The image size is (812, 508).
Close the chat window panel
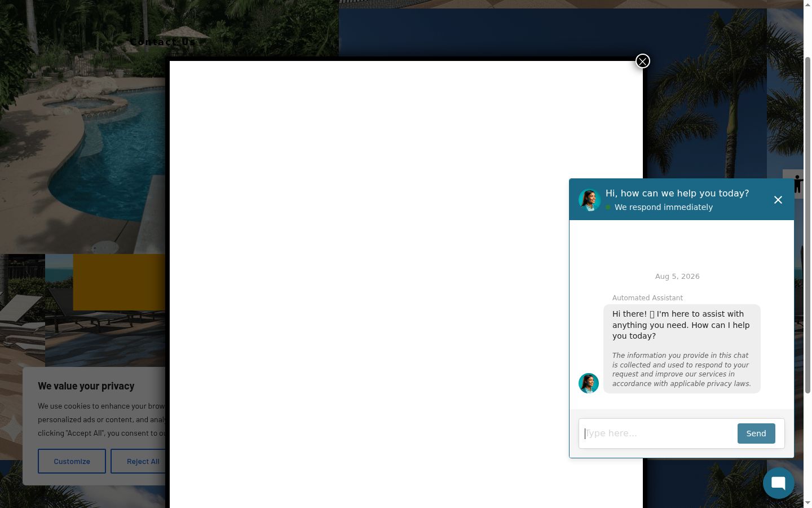point(778,200)
